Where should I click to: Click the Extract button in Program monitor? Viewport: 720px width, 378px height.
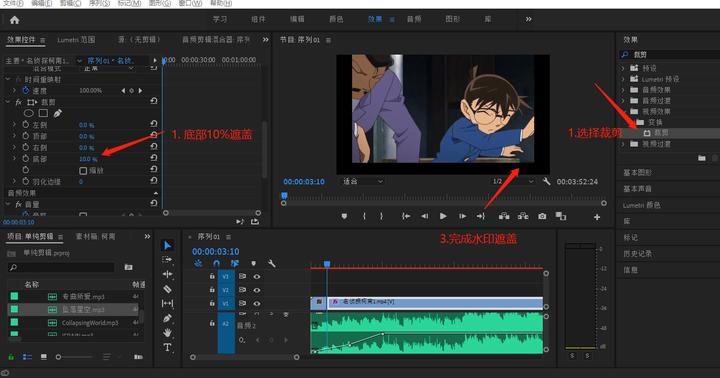pos(523,216)
